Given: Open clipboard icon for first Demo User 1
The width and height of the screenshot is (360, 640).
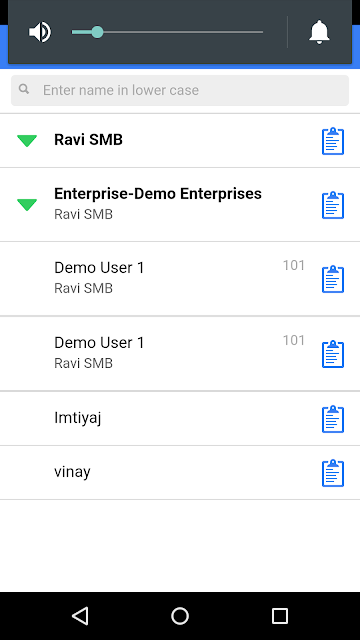Looking at the screenshot, I should [333, 279].
